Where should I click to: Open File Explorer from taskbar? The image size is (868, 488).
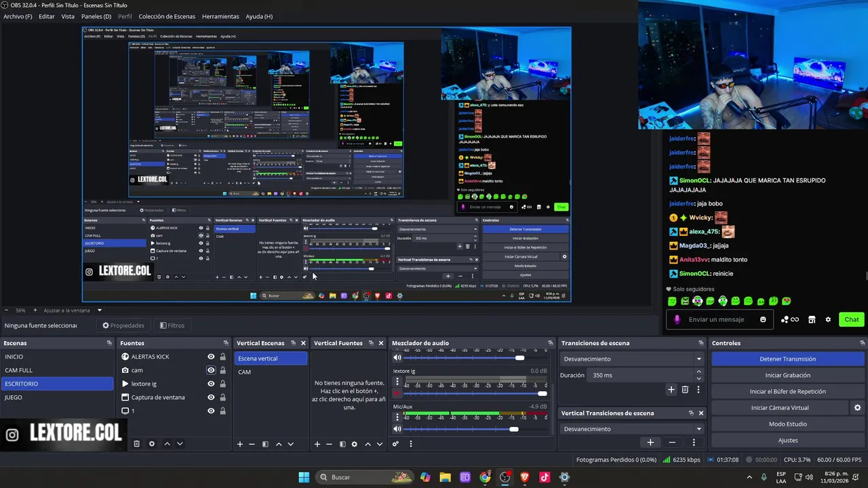click(445, 477)
